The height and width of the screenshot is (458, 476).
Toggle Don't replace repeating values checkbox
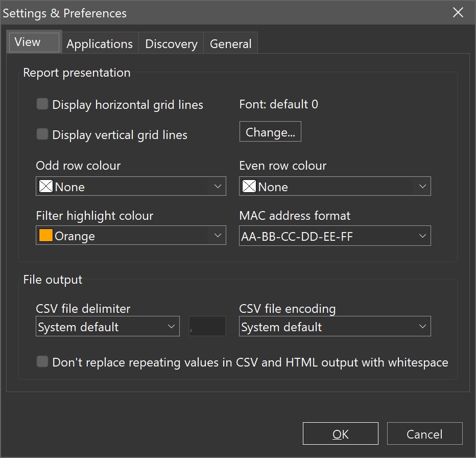click(42, 362)
